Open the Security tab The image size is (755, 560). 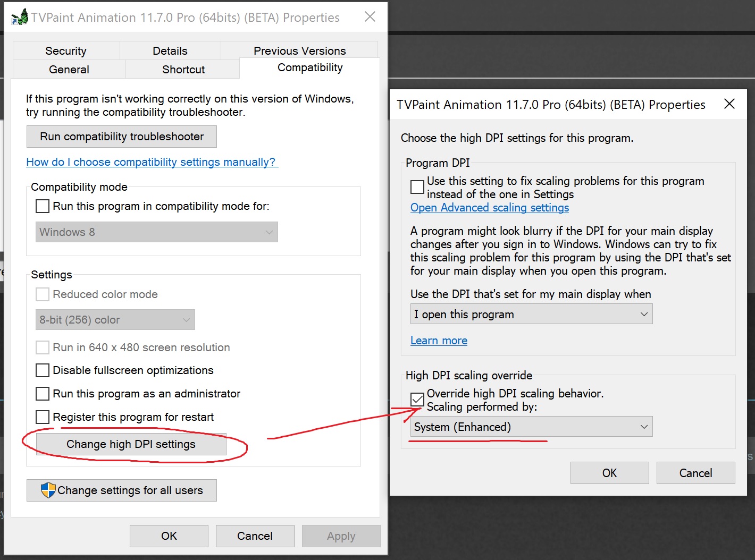point(66,50)
